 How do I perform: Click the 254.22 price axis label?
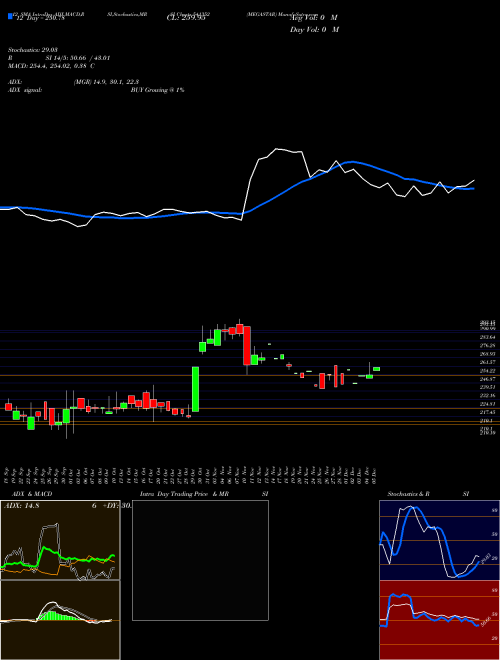(x=488, y=370)
